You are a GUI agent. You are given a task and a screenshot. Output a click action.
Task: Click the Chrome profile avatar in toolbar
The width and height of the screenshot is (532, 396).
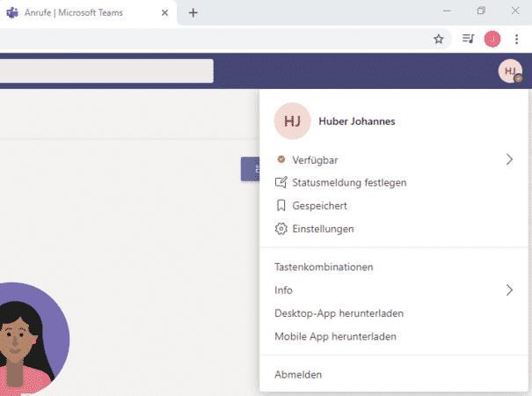pyautogui.click(x=493, y=39)
